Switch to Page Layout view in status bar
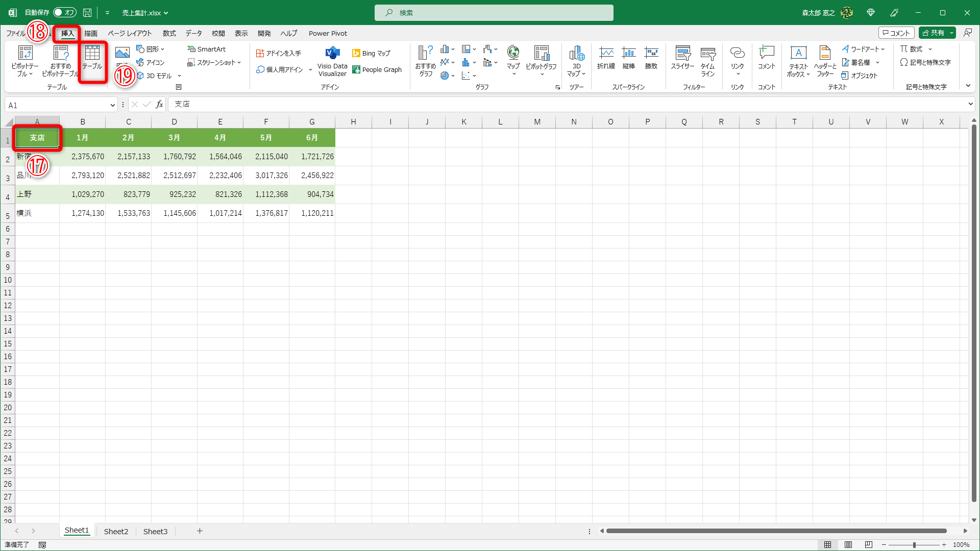 tap(848, 545)
